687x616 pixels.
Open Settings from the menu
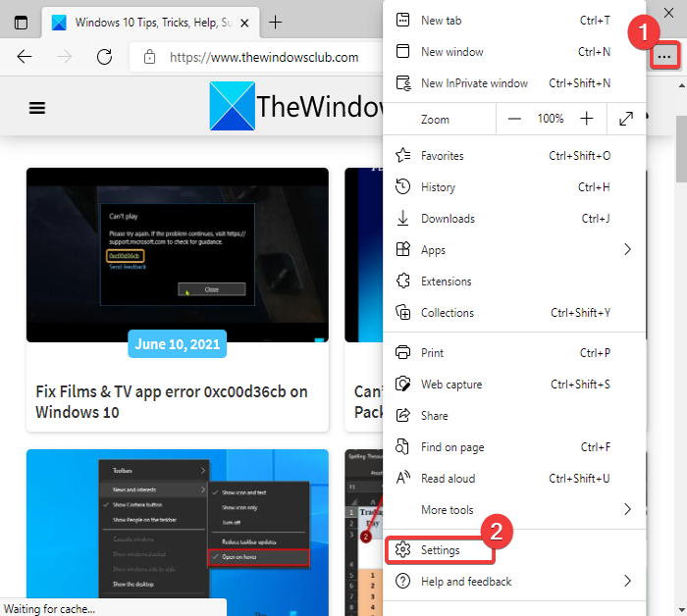(x=440, y=550)
